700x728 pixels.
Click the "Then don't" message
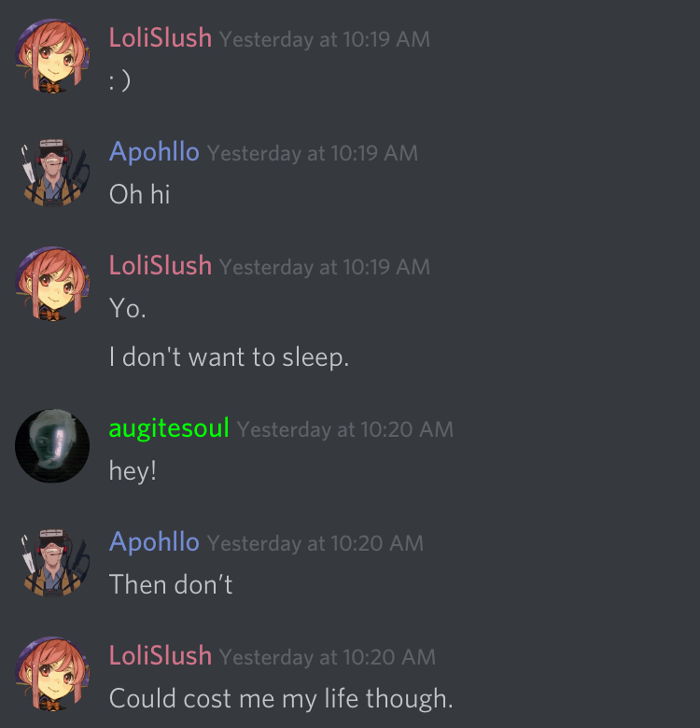point(171,584)
